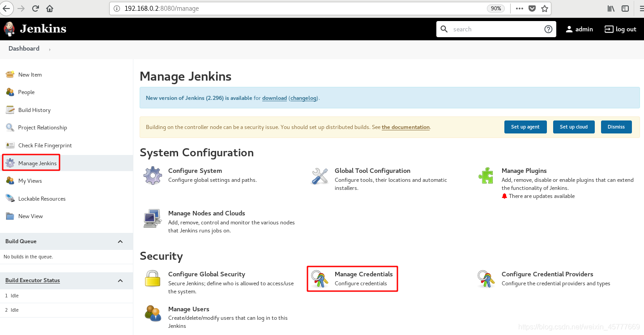Viewport: 644px width, 335px height.
Task: Click the New View folder icon
Action: 10,216
